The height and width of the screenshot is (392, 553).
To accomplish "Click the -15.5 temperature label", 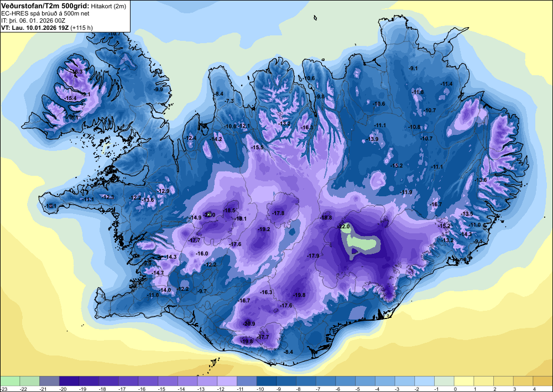I will [x=258, y=147].
